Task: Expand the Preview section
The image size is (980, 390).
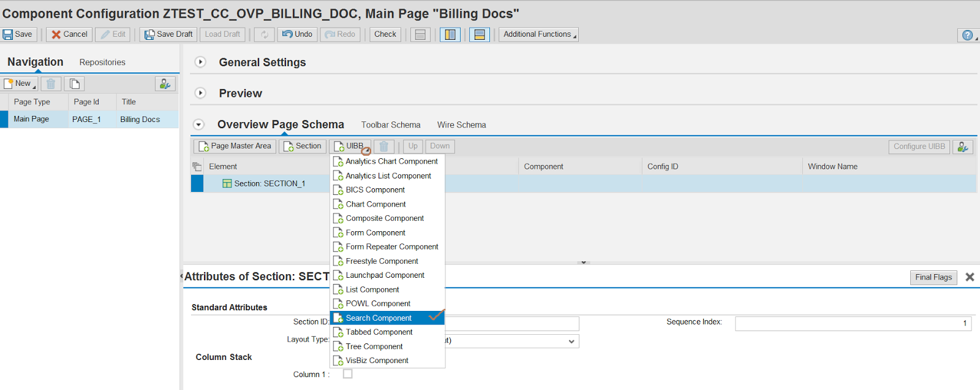Action: [x=200, y=93]
